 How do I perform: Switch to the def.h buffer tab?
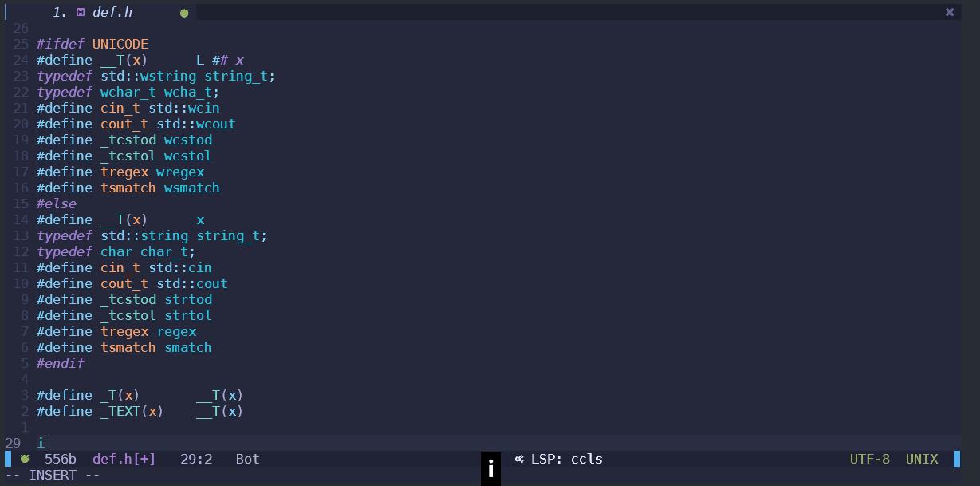click(112, 12)
